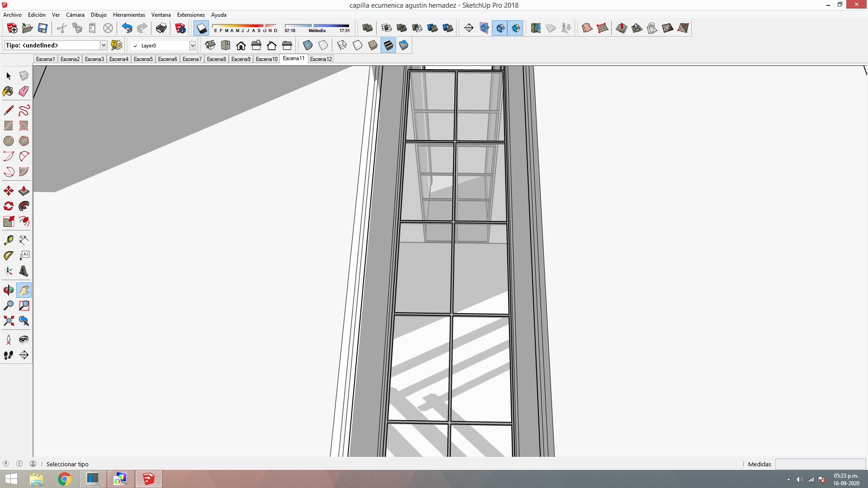Select the Paint Bucket tool
868x488 pixels.
8,91
